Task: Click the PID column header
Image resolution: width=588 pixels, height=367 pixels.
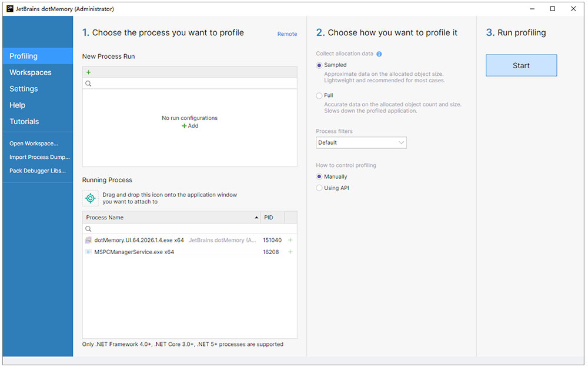Action: pyautogui.click(x=273, y=217)
